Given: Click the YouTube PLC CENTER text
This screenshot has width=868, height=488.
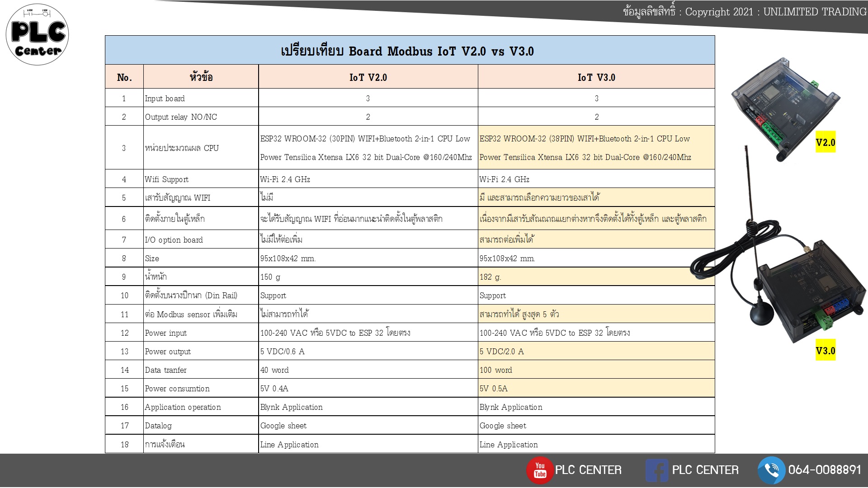Looking at the screenshot, I should [x=588, y=470].
